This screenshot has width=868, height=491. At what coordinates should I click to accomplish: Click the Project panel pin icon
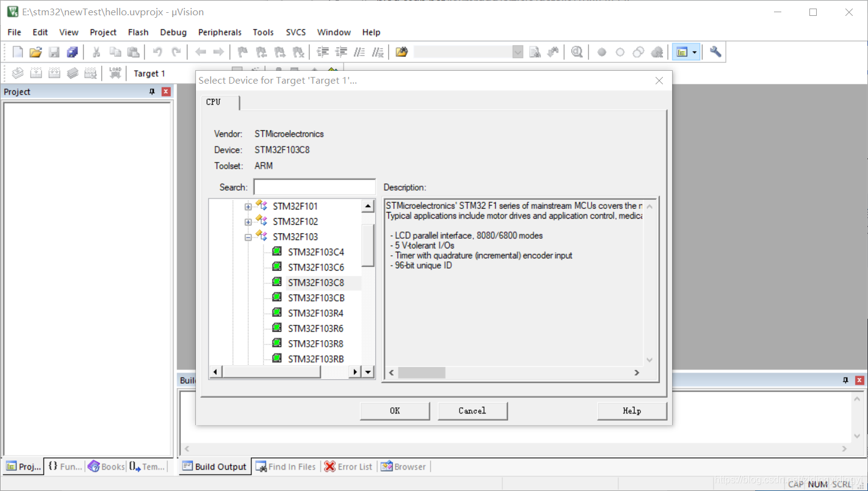click(x=152, y=92)
